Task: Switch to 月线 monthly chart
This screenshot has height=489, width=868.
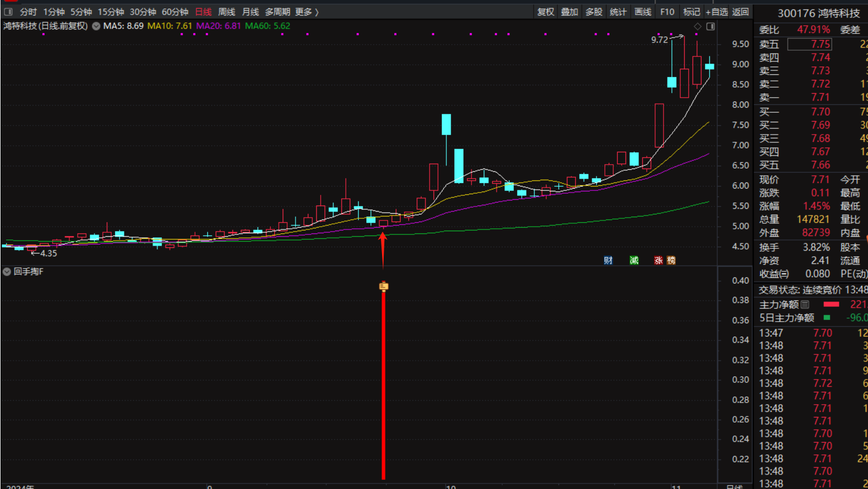Action: tap(251, 12)
